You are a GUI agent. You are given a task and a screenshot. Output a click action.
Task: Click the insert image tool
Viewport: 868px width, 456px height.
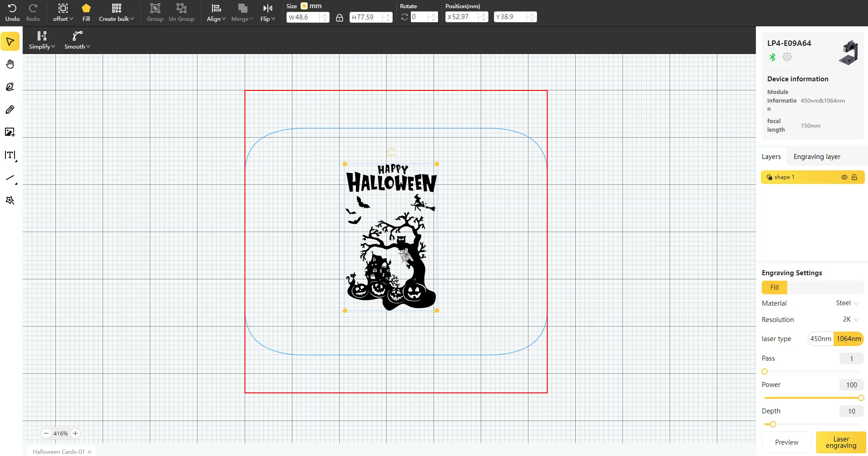click(10, 132)
